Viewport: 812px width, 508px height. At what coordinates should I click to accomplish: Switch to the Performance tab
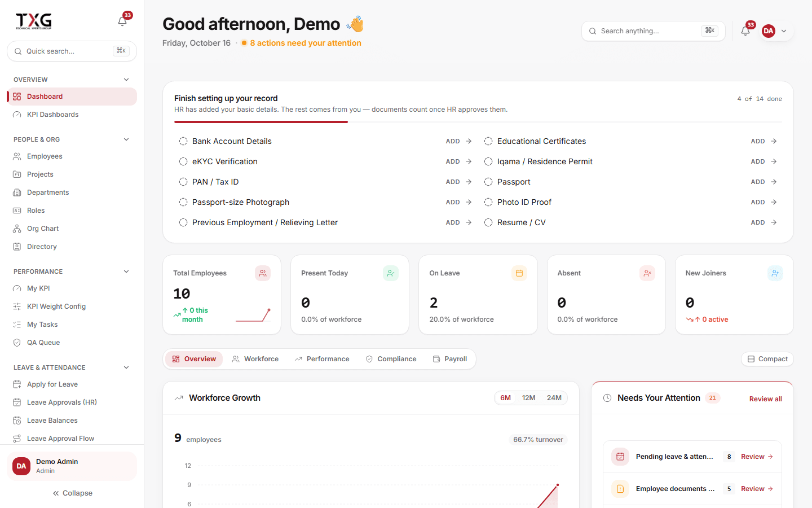[x=322, y=359]
